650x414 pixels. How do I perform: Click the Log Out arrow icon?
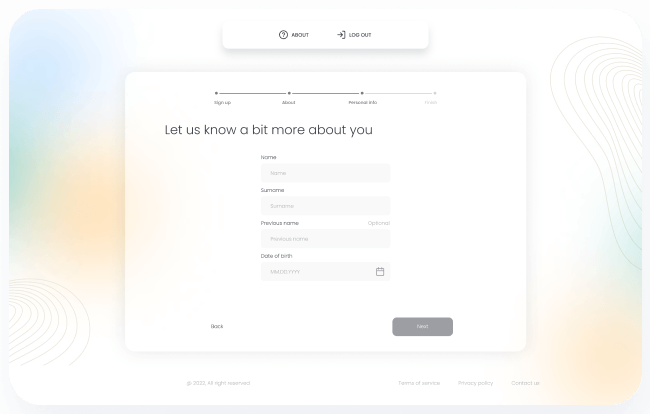pyautogui.click(x=341, y=35)
